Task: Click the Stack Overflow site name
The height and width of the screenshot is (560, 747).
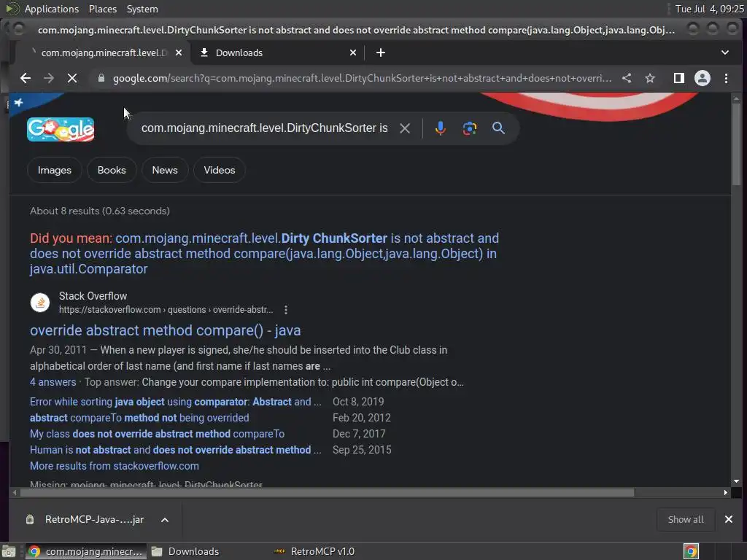Action: click(x=93, y=296)
